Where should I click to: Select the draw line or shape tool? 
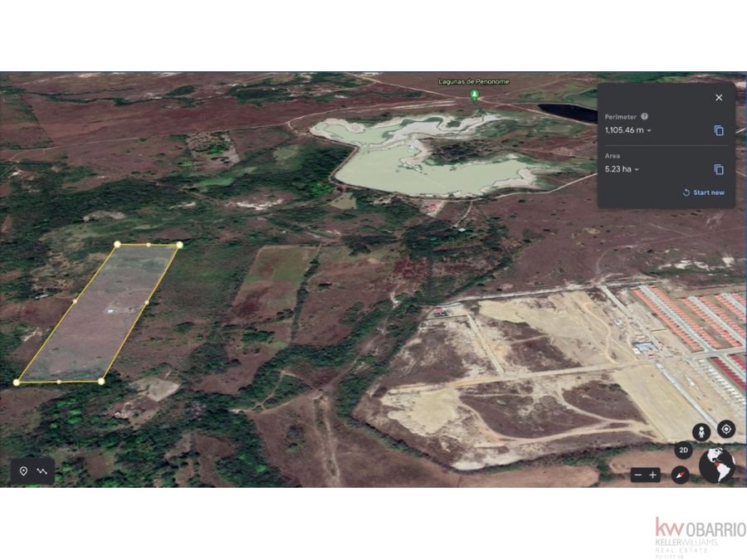[x=42, y=471]
